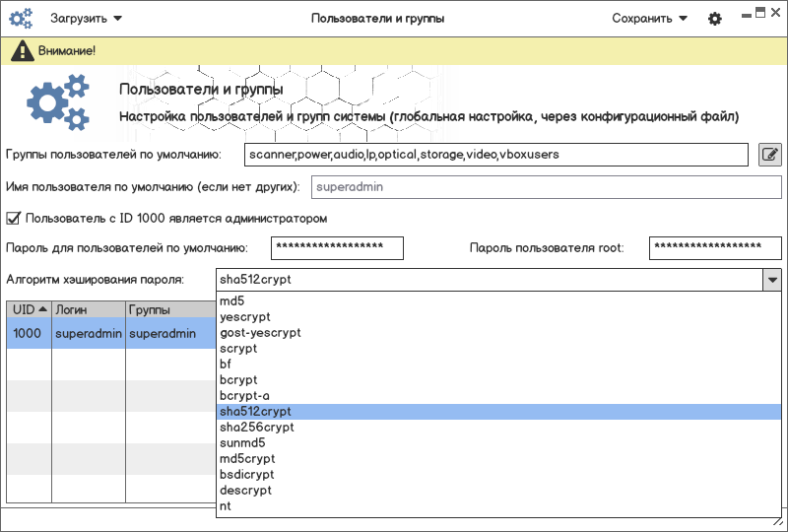
Task: Open settings gear icon next to Сохранить
Action: point(715,19)
